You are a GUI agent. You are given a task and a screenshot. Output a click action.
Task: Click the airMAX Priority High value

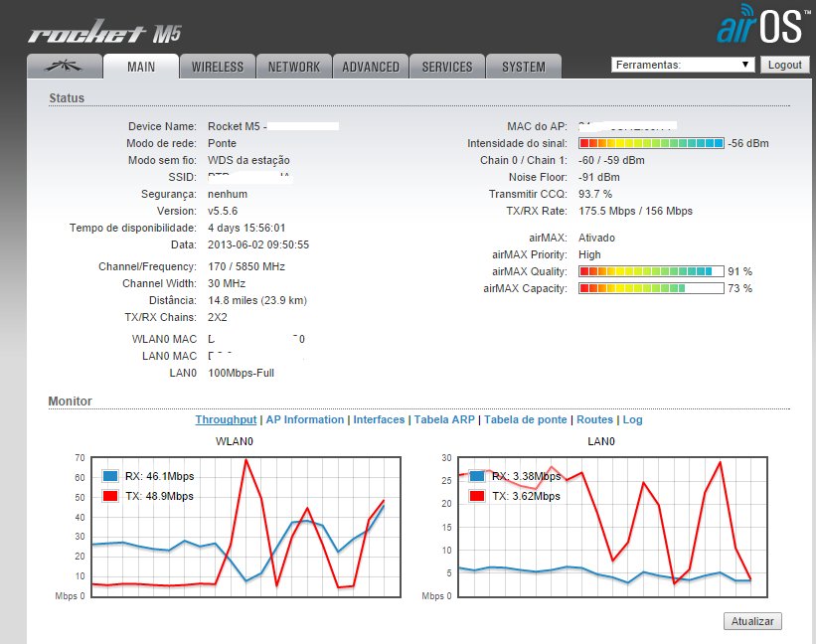point(589,254)
